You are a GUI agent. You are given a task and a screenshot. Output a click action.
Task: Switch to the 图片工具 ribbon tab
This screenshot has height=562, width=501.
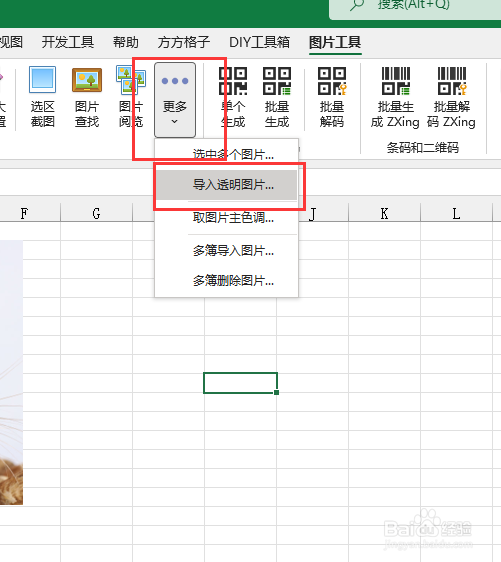[x=335, y=42]
